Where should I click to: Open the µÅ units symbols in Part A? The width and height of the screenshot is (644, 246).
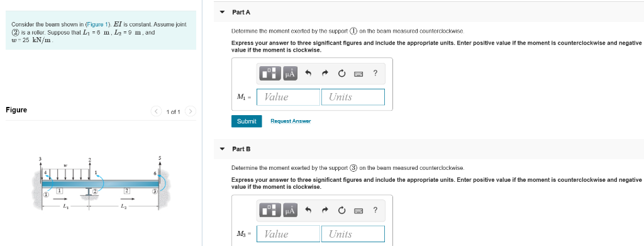pos(289,74)
